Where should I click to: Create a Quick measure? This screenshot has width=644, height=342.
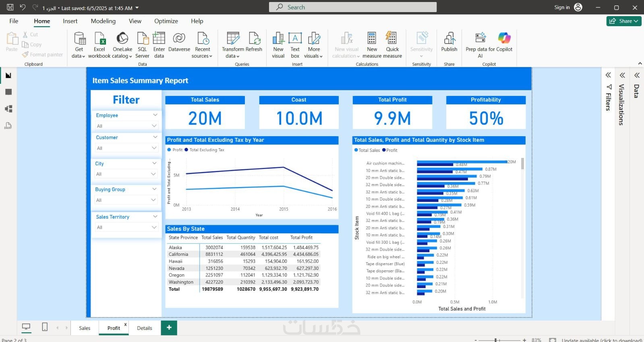392,45
